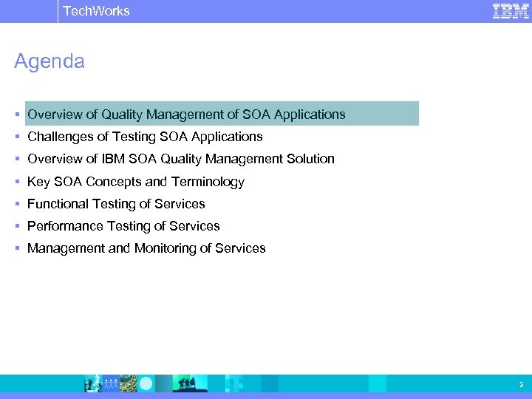Image resolution: width=532 pixels, height=399 pixels.
Task: Click the Agenda slide heading
Action: [x=50, y=61]
